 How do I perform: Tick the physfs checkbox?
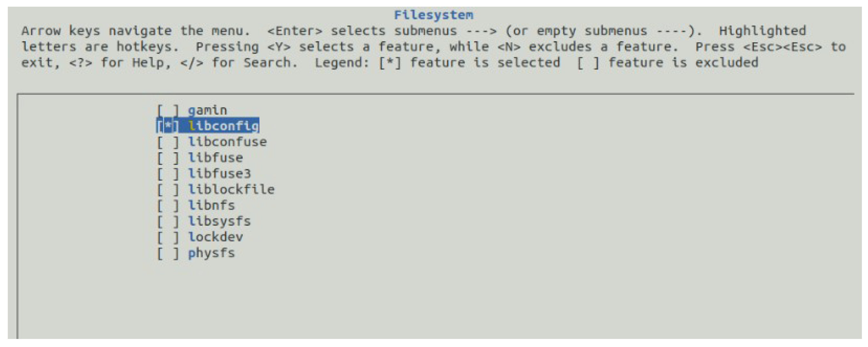coord(168,253)
